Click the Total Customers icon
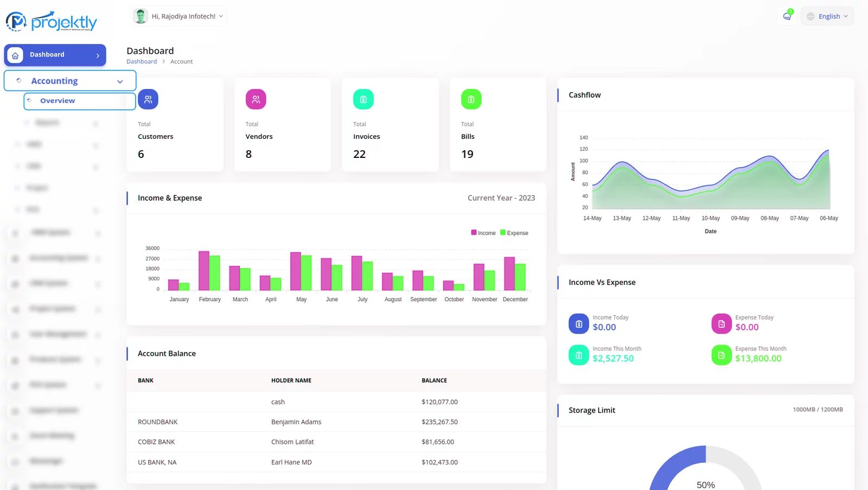This screenshot has height=490, width=868. point(148,99)
